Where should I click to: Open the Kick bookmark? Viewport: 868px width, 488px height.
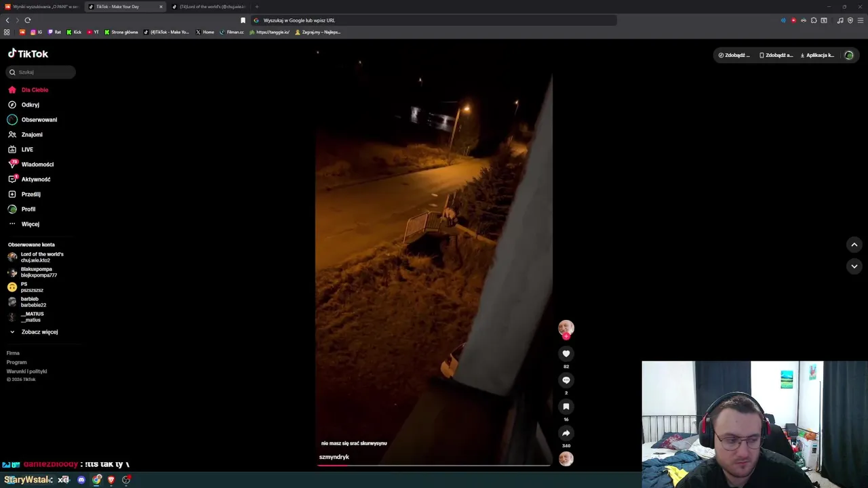74,32
